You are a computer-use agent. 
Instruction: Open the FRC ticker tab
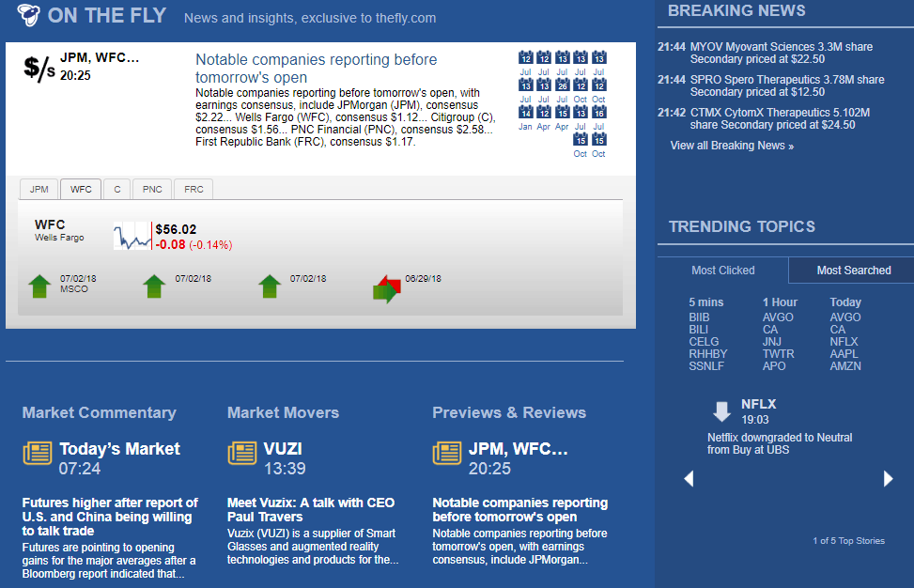pos(194,190)
